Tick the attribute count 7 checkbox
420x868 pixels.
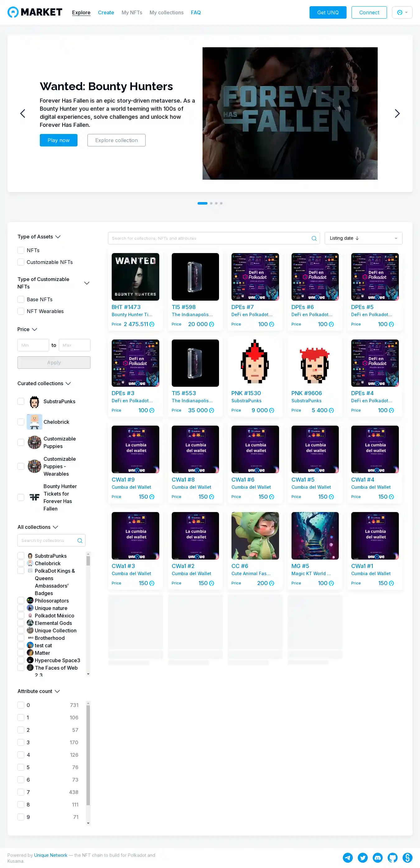[21, 792]
